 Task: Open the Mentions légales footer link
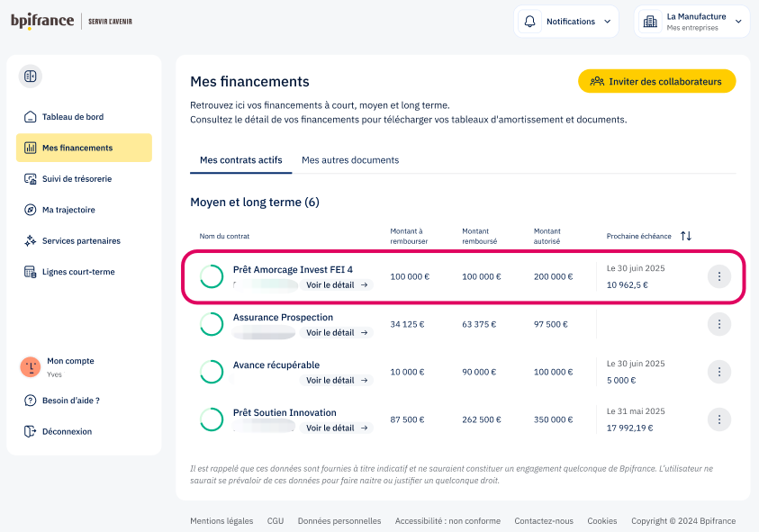(x=221, y=521)
